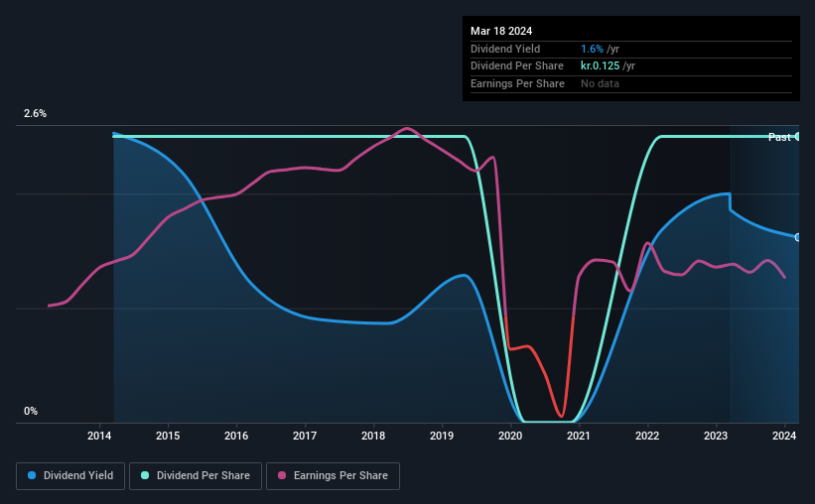Click the Dividend Per Share endpoint marker beside Past
This screenshot has width=815, height=504.
point(798,137)
